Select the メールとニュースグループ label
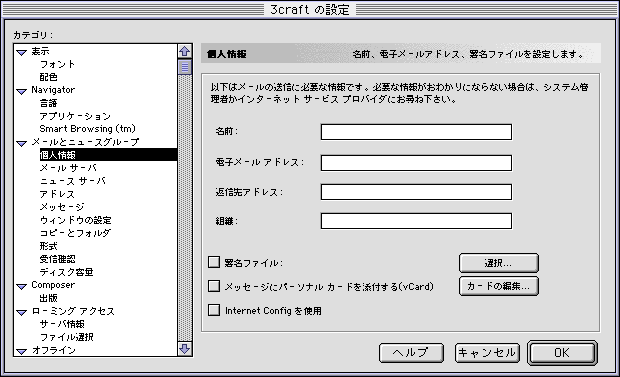The width and height of the screenshot is (620, 377). [85, 142]
